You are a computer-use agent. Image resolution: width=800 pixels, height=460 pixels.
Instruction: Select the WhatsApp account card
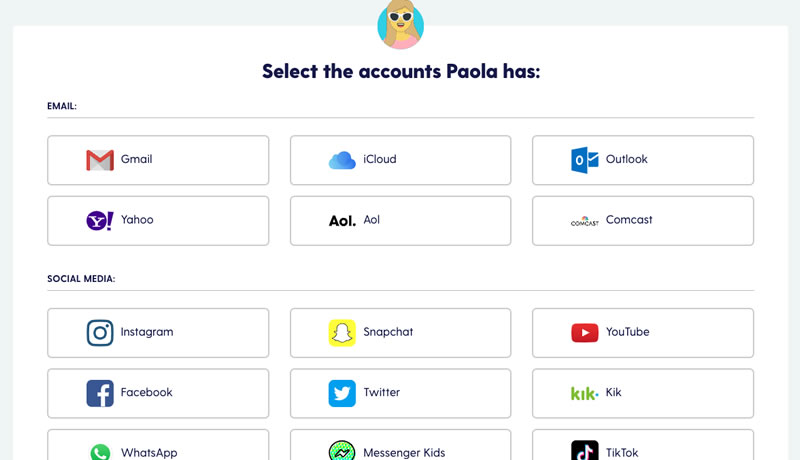pyautogui.click(x=158, y=445)
